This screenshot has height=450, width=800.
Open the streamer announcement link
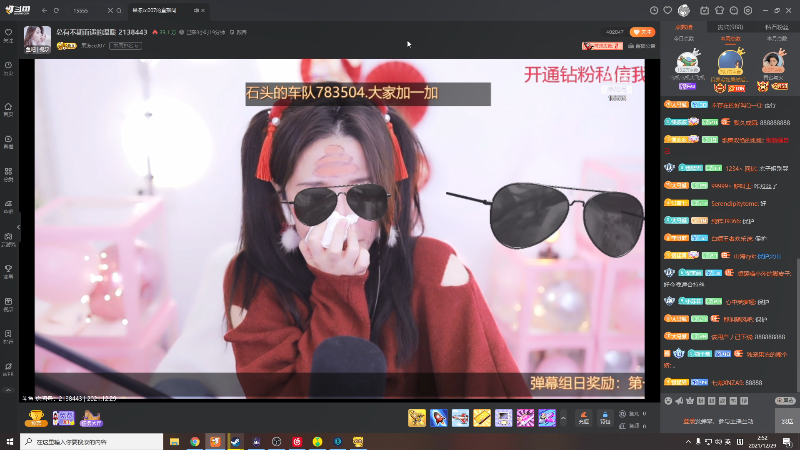[642, 46]
